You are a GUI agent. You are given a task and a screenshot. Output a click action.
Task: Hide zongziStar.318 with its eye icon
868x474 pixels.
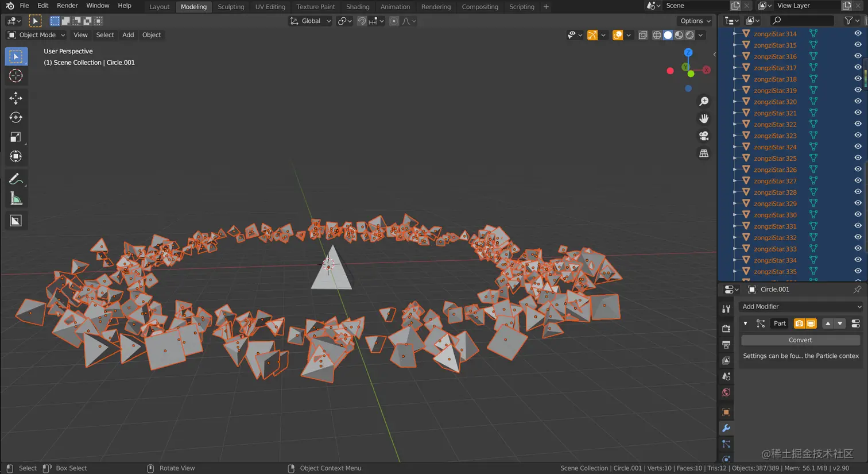[858, 79]
